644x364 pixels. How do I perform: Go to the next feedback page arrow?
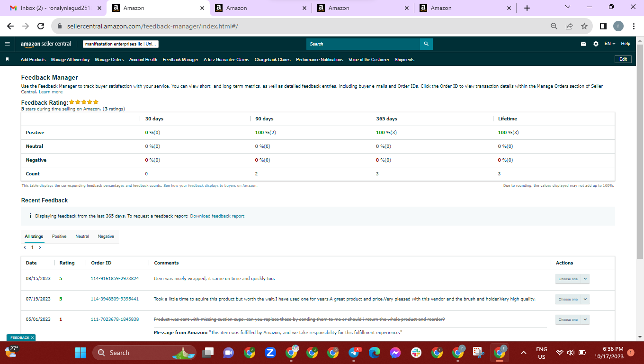click(x=40, y=247)
